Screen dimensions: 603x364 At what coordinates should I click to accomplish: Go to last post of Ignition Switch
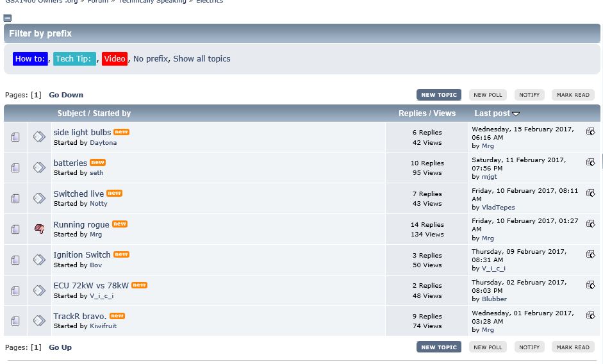[x=591, y=254]
